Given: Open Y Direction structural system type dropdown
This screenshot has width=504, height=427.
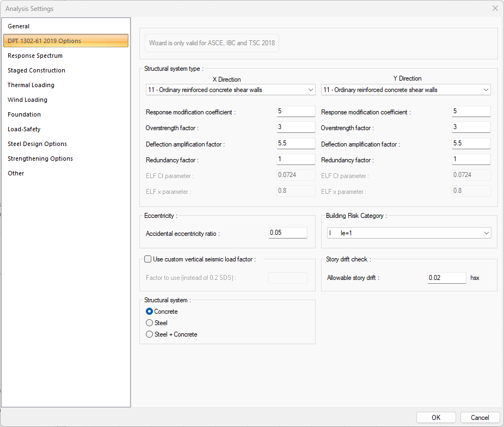Looking at the screenshot, I should 405,90.
